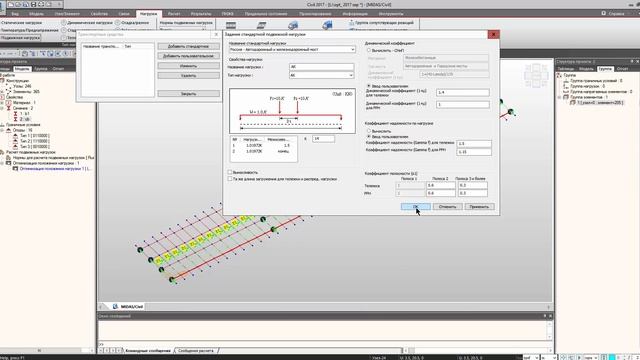Screen dimensions: 640x360
Task: Open Командные сообщения tab in message window
Action: [147, 351]
